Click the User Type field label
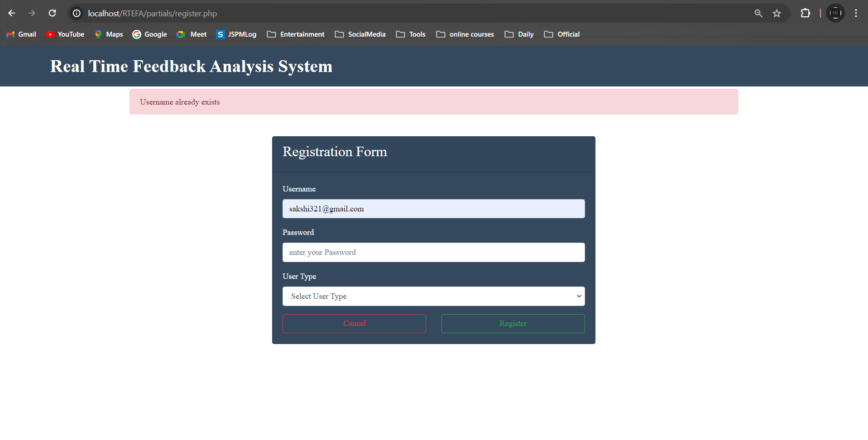 [x=299, y=276]
